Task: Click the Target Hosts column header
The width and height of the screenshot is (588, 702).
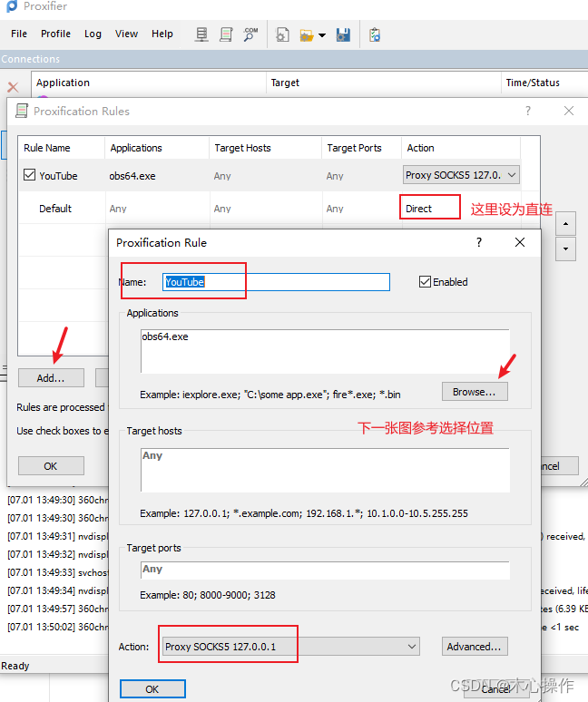Action: click(265, 148)
